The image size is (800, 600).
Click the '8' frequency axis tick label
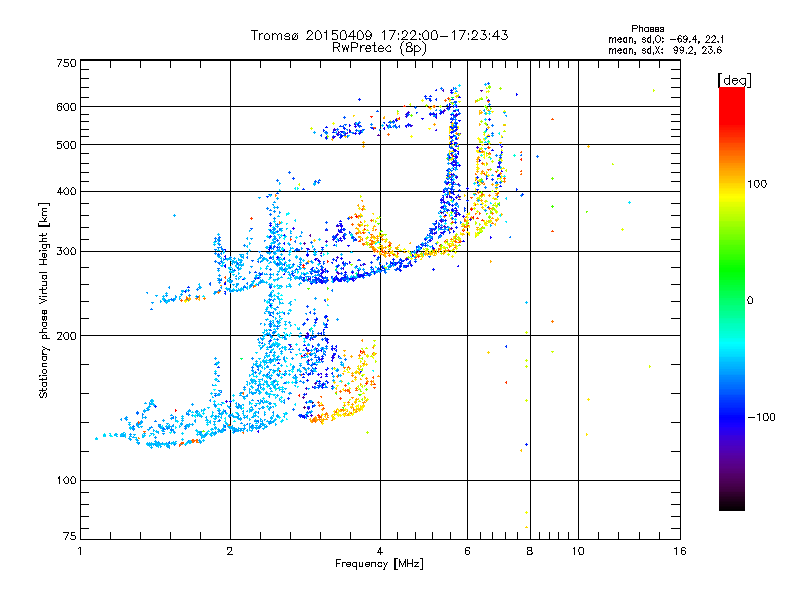coord(530,551)
